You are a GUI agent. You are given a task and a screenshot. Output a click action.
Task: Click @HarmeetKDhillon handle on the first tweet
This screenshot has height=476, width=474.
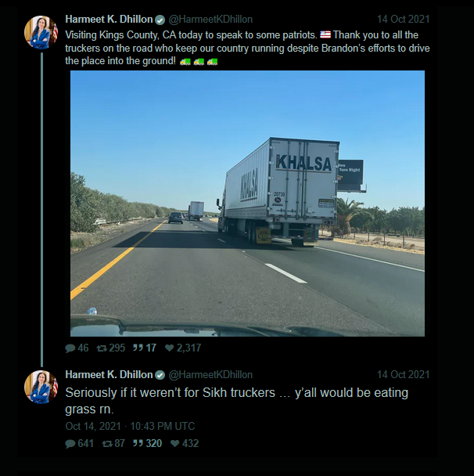point(210,19)
